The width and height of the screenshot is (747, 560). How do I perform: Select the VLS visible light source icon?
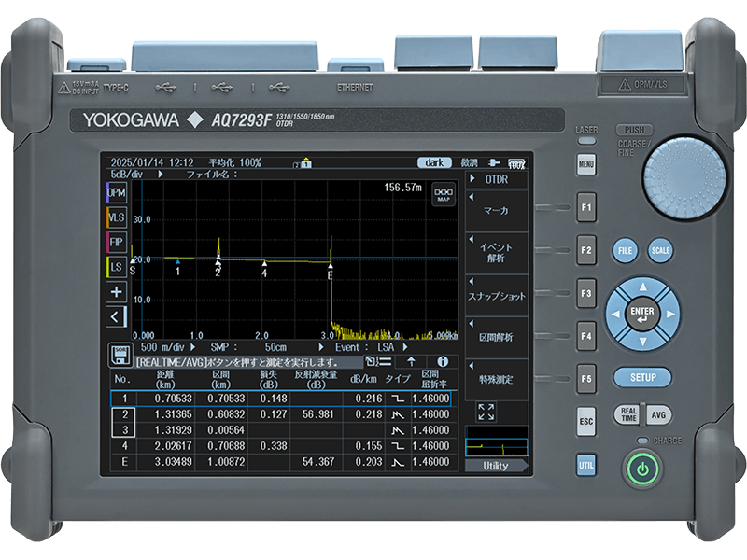point(116,217)
